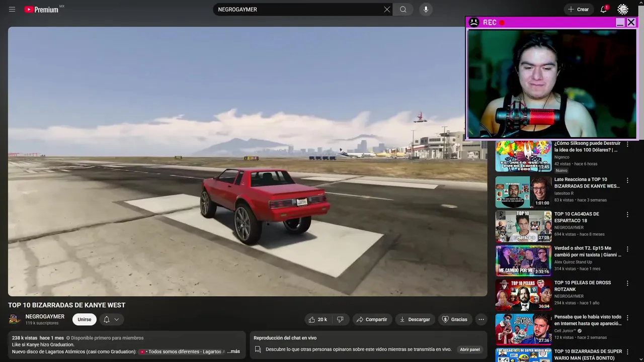This screenshot has width=644, height=362.
Task: Share the video with Compartir
Action: coord(372,319)
